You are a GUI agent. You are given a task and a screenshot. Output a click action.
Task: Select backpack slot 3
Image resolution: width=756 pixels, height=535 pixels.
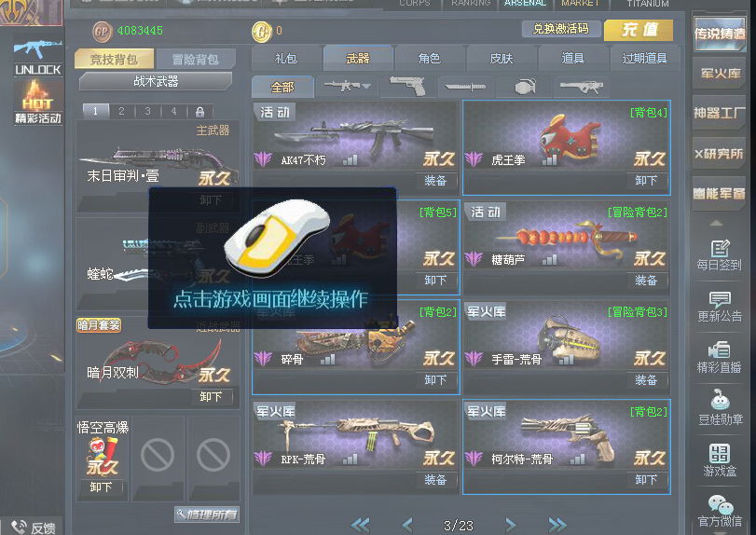(147, 111)
